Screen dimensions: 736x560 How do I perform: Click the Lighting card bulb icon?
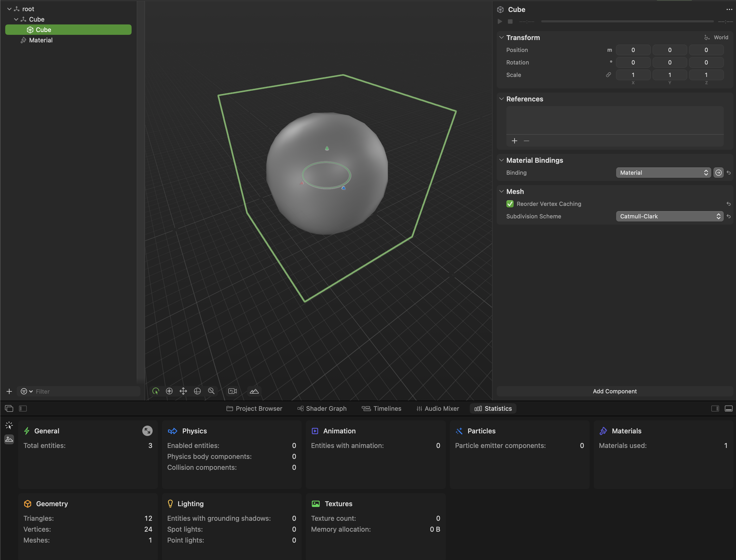[x=170, y=504]
